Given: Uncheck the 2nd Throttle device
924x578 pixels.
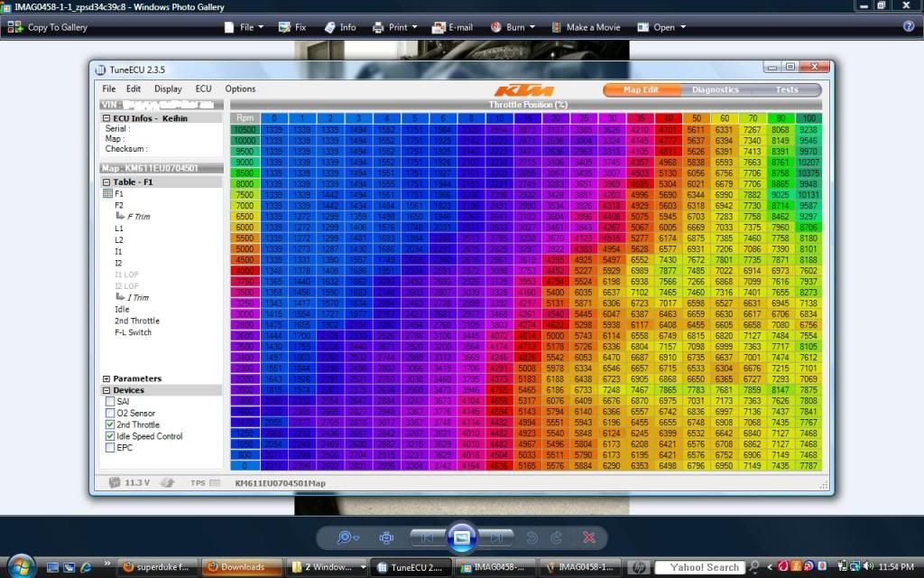Looking at the screenshot, I should pyautogui.click(x=110, y=424).
